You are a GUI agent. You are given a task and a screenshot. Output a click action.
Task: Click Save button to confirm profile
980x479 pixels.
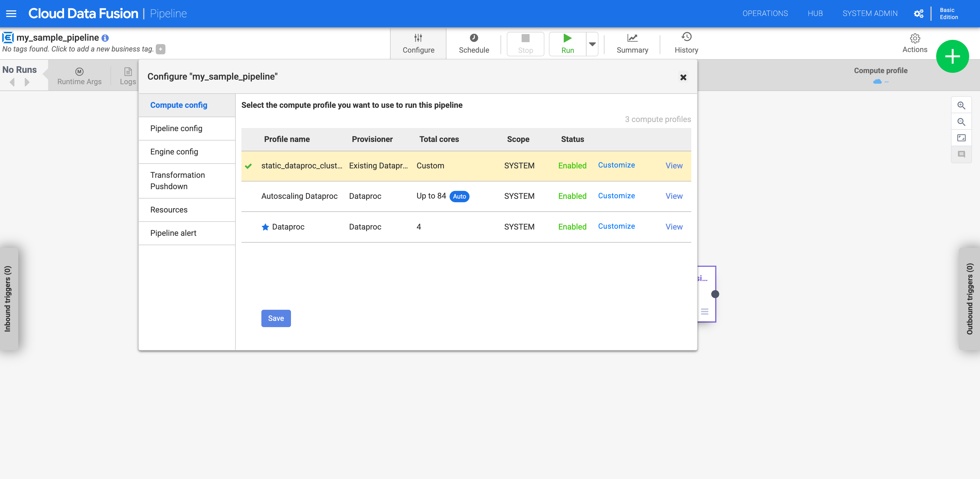pos(276,318)
